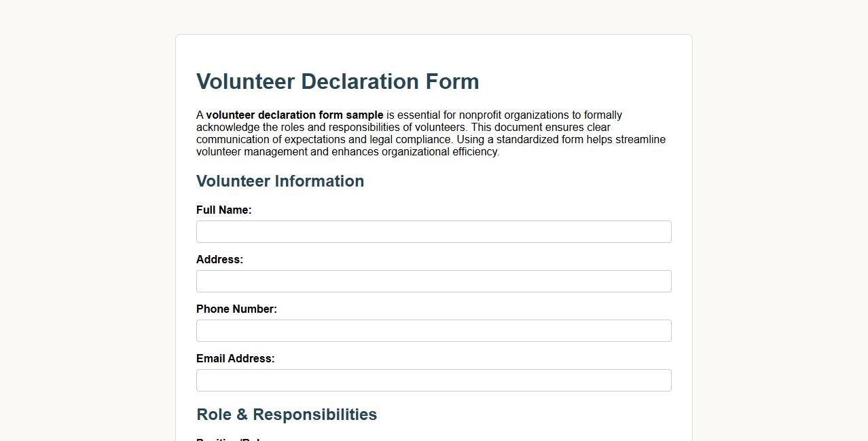This screenshot has width=868, height=441.
Task: Click the top border area of the form card
Action: pos(433,36)
